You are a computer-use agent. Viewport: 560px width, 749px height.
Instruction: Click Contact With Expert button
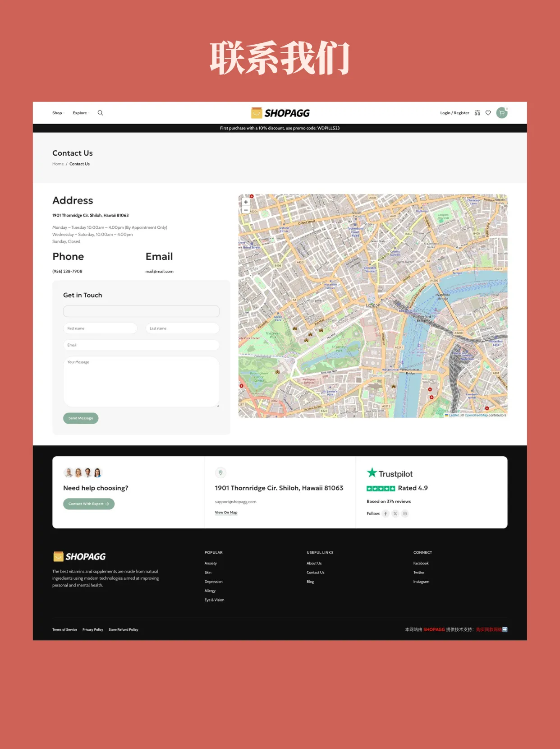click(89, 504)
